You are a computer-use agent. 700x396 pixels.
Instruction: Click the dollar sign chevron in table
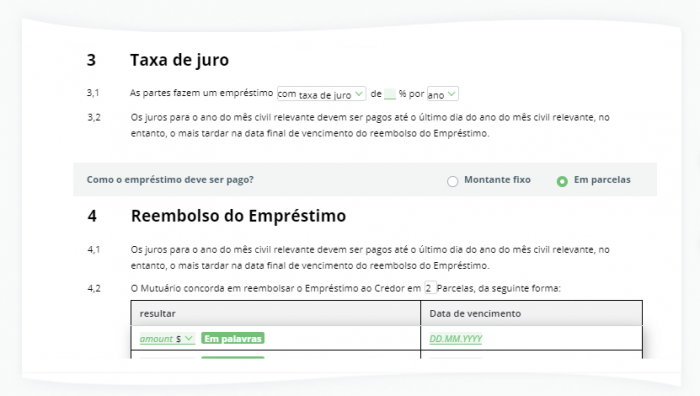click(189, 338)
